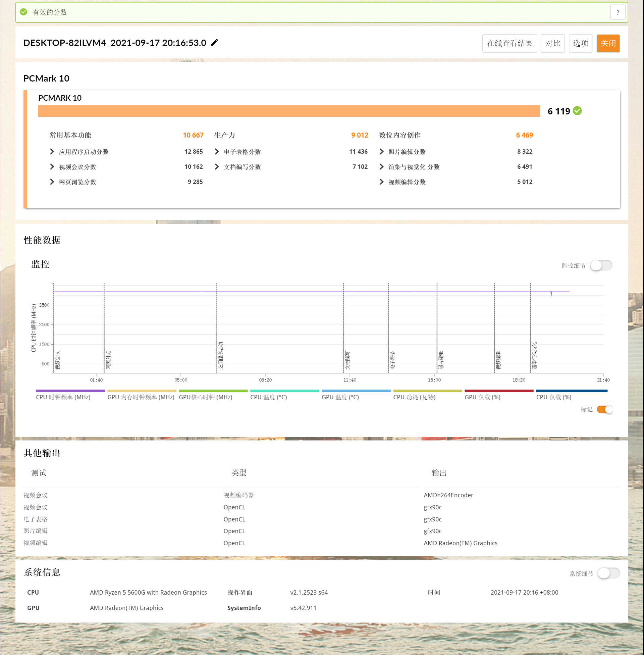Click the 电子表格 marker in the chart
The height and width of the screenshot is (655, 644).
click(x=392, y=360)
